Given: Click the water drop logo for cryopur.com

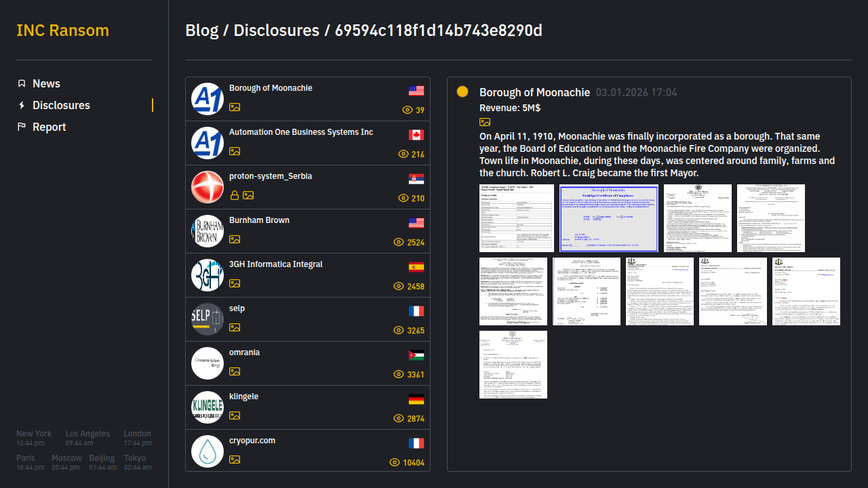Looking at the screenshot, I should point(208,451).
